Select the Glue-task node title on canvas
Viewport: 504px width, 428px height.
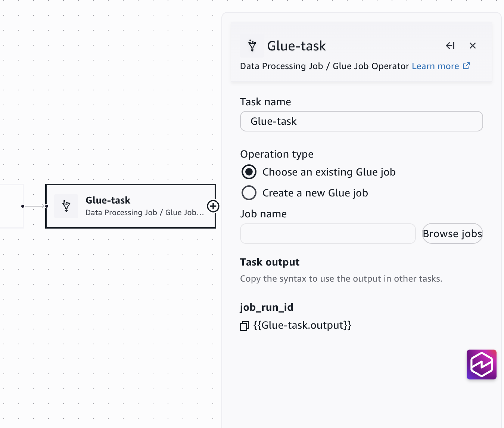tap(108, 201)
